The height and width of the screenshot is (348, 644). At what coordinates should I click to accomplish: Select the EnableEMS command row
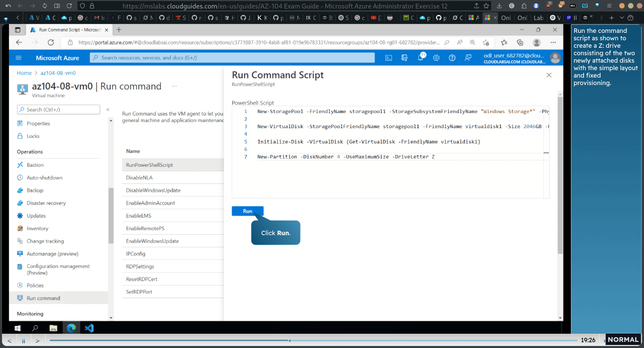click(173, 216)
